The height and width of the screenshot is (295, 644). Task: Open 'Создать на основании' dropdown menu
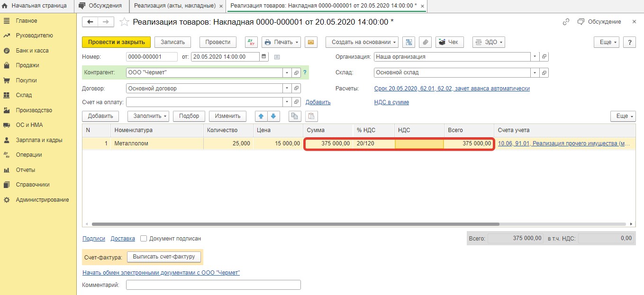[362, 42]
